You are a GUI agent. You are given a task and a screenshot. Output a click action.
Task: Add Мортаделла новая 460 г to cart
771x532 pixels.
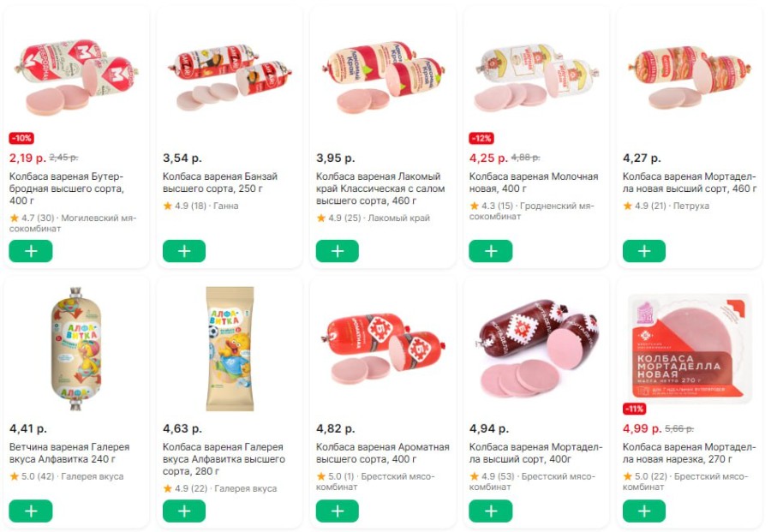[x=644, y=251]
